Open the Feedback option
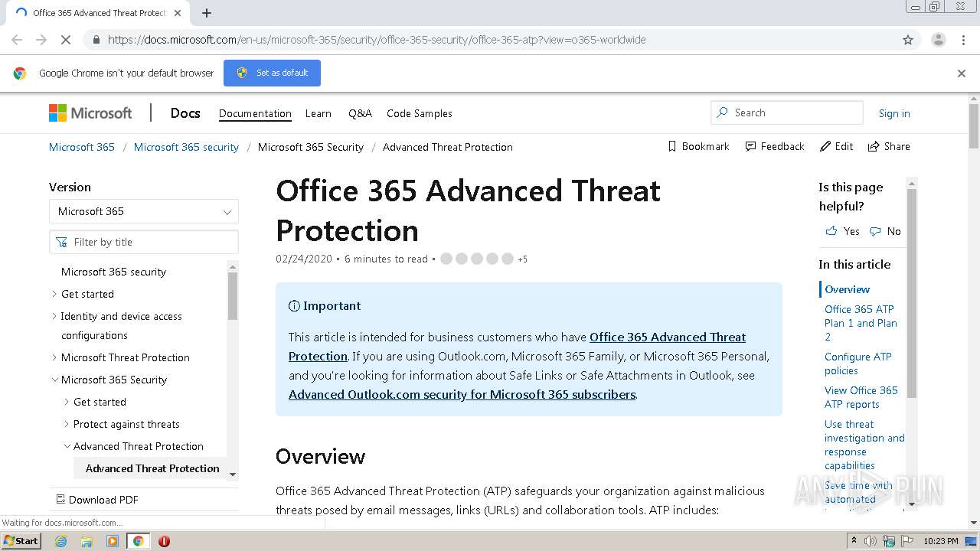Screen dimensions: 980x551 (775, 146)
